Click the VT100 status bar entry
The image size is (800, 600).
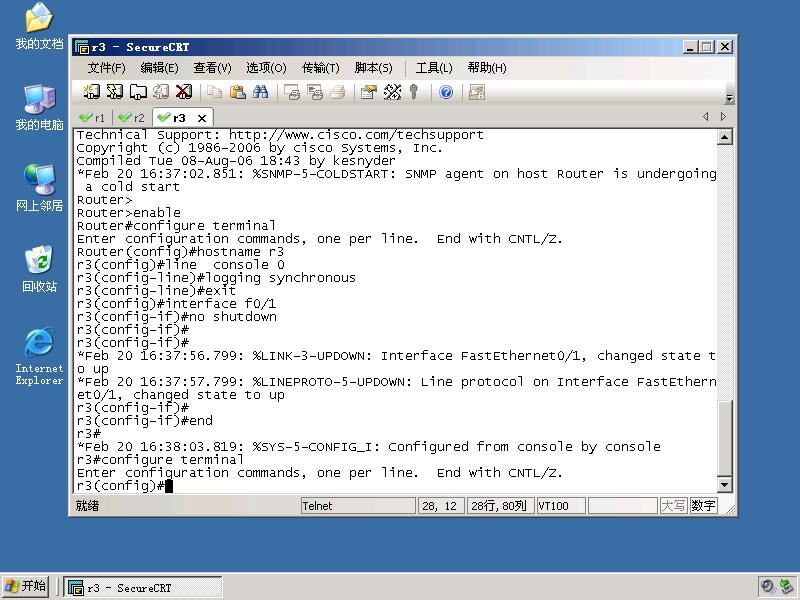coord(561,506)
